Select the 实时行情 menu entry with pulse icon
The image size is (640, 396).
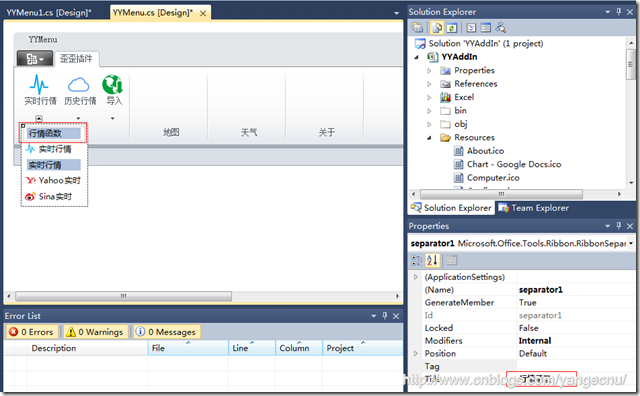tap(53, 149)
